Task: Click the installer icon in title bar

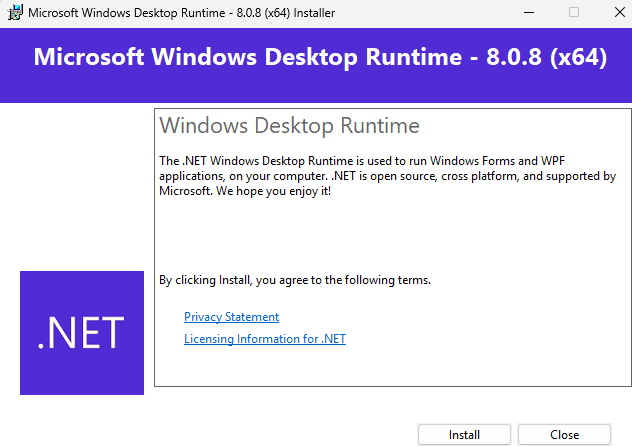Action: click(15, 13)
